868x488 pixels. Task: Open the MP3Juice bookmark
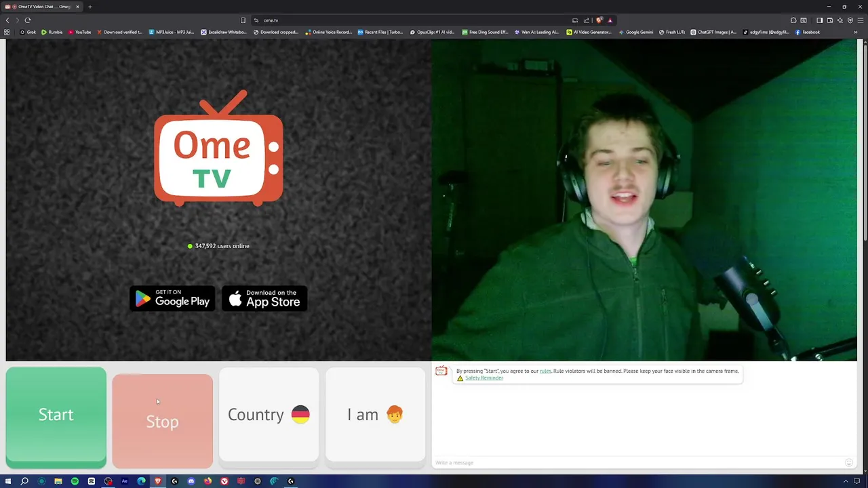pyautogui.click(x=171, y=32)
